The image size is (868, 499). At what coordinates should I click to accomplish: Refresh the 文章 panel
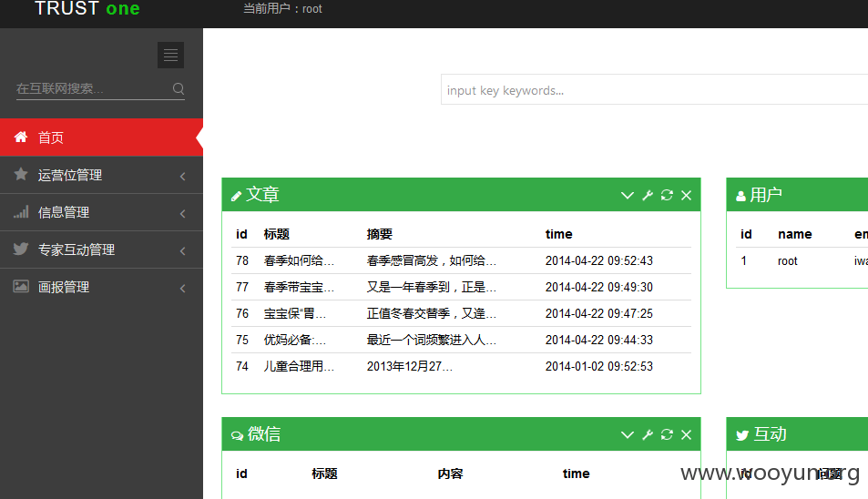(667, 195)
